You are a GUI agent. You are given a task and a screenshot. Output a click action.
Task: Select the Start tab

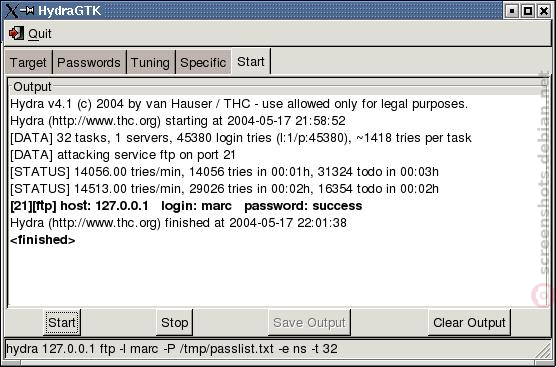pyautogui.click(x=251, y=61)
